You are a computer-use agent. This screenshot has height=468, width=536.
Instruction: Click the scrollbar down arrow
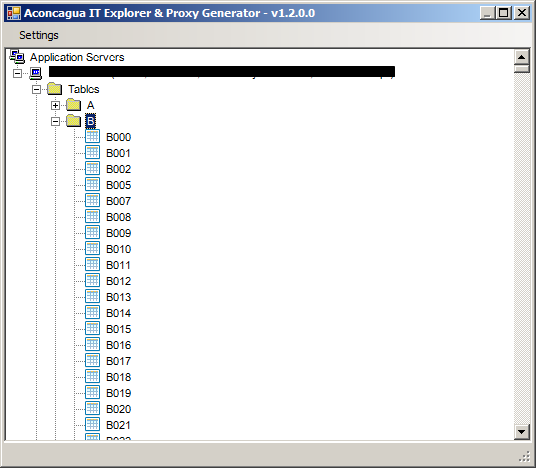click(522, 432)
